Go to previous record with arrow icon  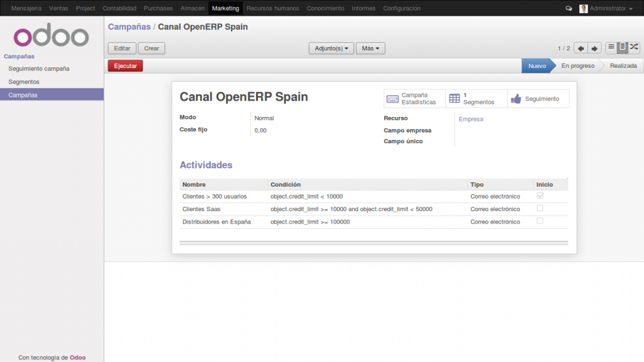[582, 48]
